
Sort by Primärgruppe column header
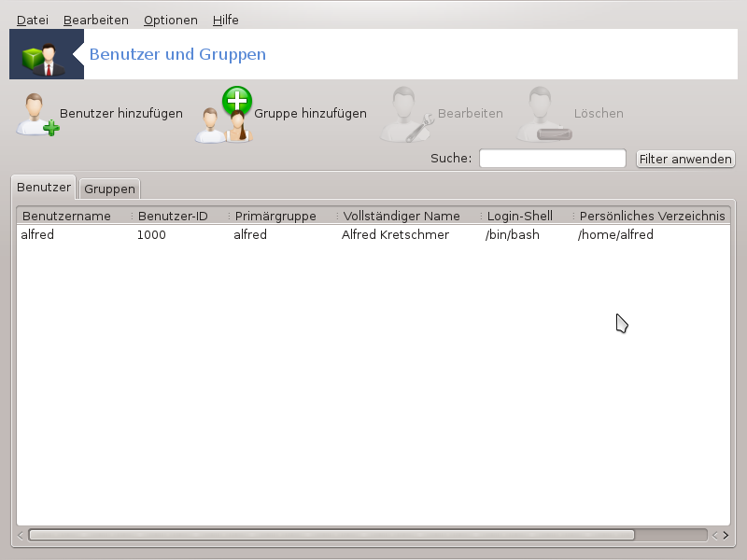click(x=275, y=216)
